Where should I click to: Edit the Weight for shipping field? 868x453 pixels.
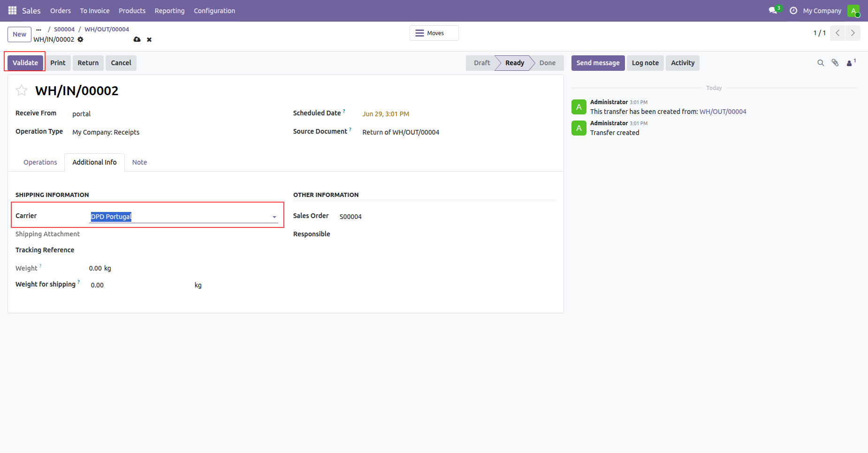141,285
